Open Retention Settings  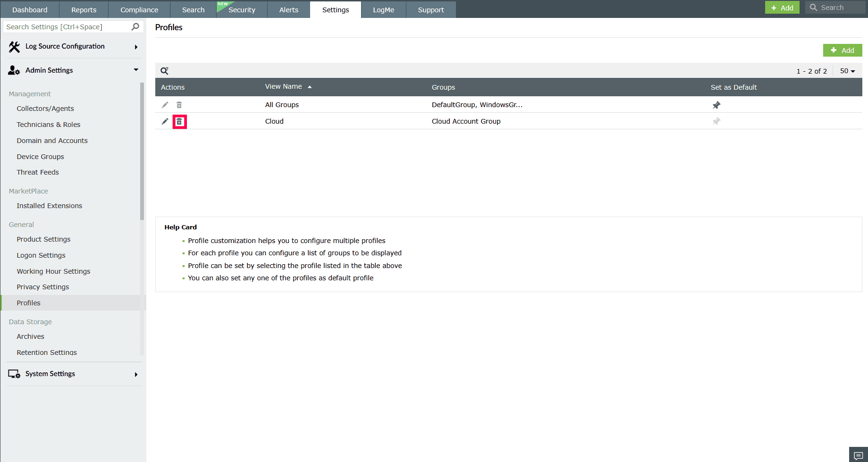pos(47,353)
